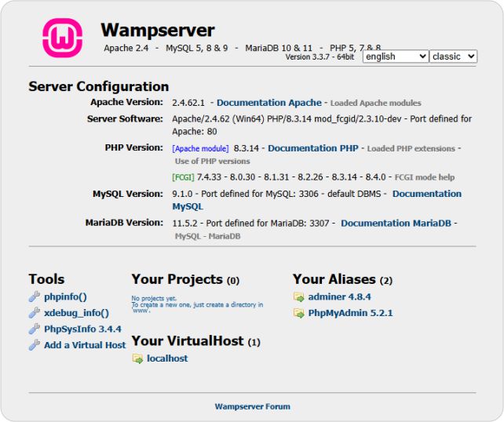This screenshot has width=504, height=422.
Task: Show Loaded Apache modules
Action: 376,103
